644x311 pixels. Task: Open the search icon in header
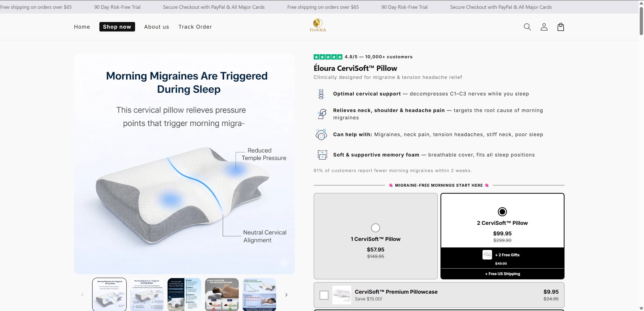(x=527, y=27)
